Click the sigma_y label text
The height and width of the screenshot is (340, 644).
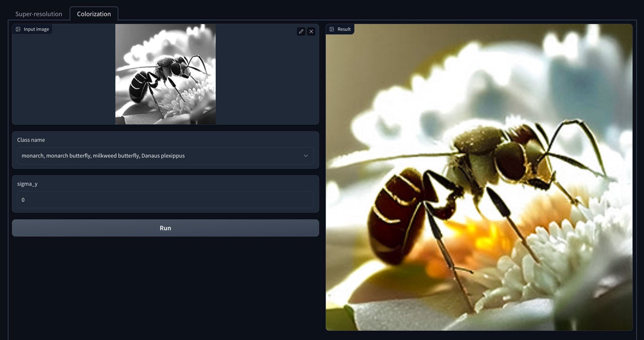[x=27, y=184]
